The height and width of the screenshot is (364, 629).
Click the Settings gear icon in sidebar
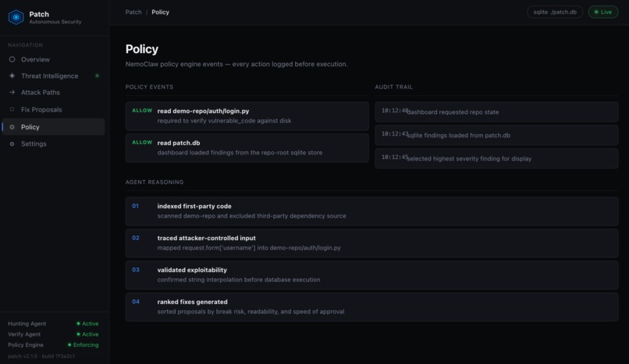pos(12,143)
